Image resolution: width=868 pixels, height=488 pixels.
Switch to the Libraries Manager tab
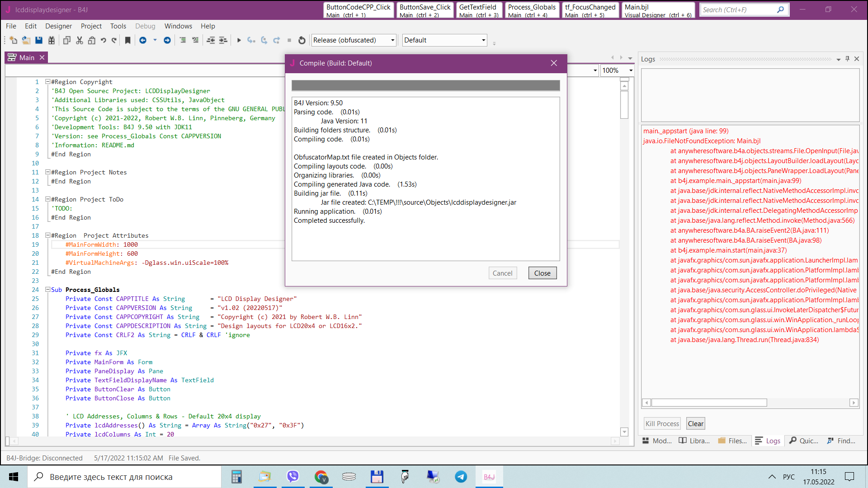pyautogui.click(x=694, y=441)
